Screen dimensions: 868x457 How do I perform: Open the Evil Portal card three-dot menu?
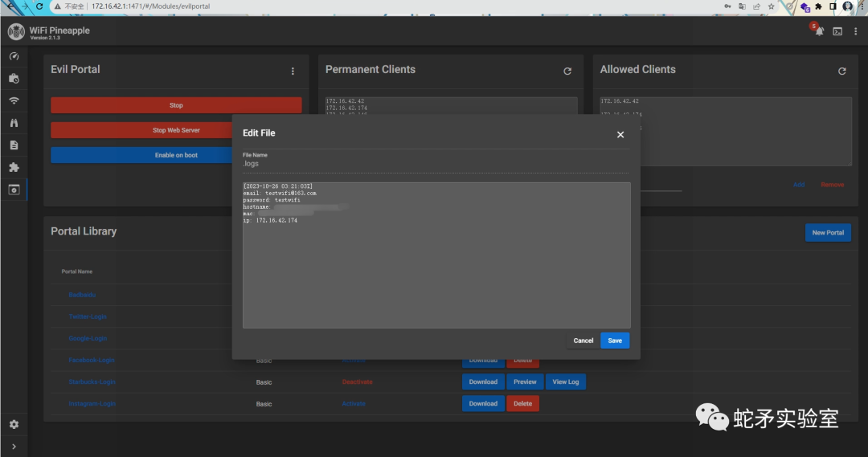pyautogui.click(x=293, y=71)
